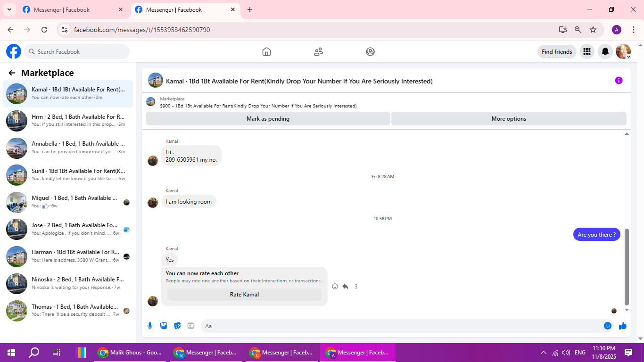The height and width of the screenshot is (362, 644).
Task: Open the Jose conversation
Action: pos(68,229)
